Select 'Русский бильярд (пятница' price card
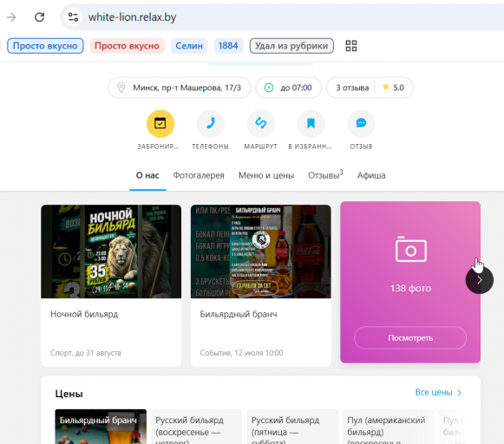The image size is (504, 444). [x=292, y=427]
